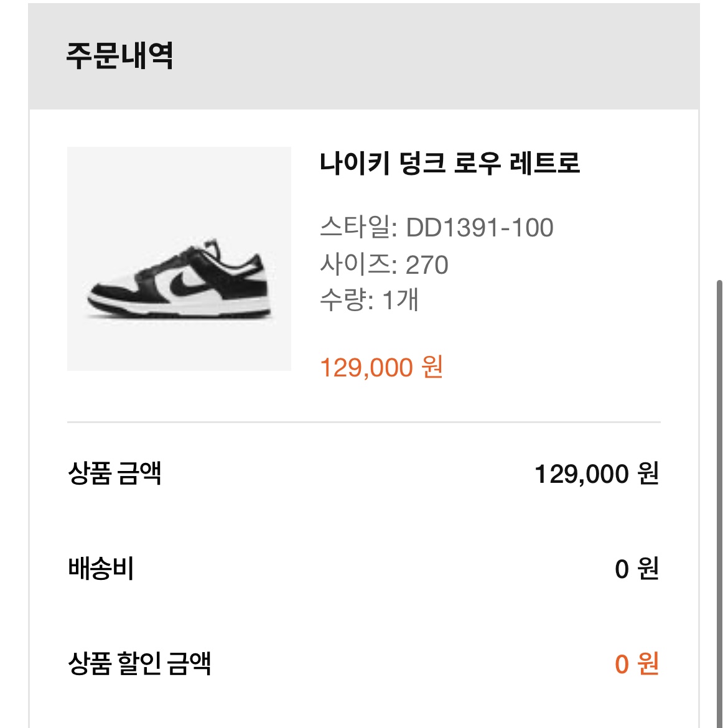The image size is (728, 728).
Task: Click the vertical scrollbar on the right
Action: point(719,436)
